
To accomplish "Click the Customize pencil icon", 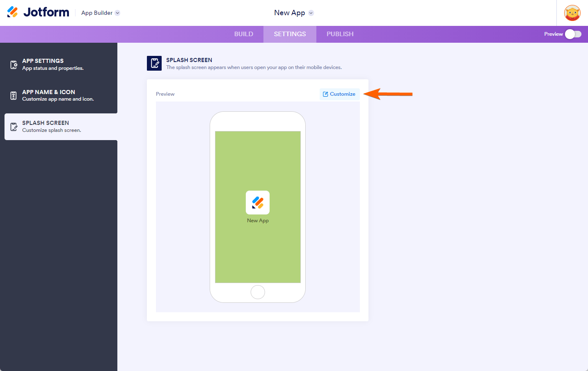I will [x=326, y=94].
